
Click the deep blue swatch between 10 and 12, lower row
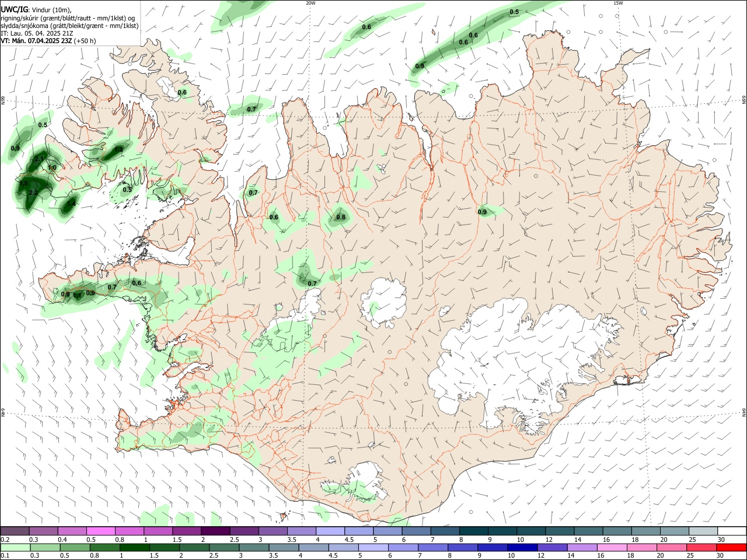[522, 547]
